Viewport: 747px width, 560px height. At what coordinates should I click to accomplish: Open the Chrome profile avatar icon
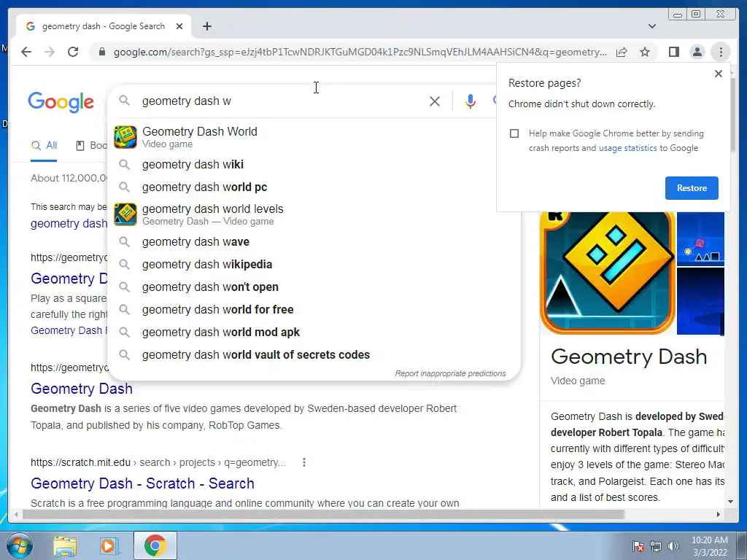click(x=697, y=52)
